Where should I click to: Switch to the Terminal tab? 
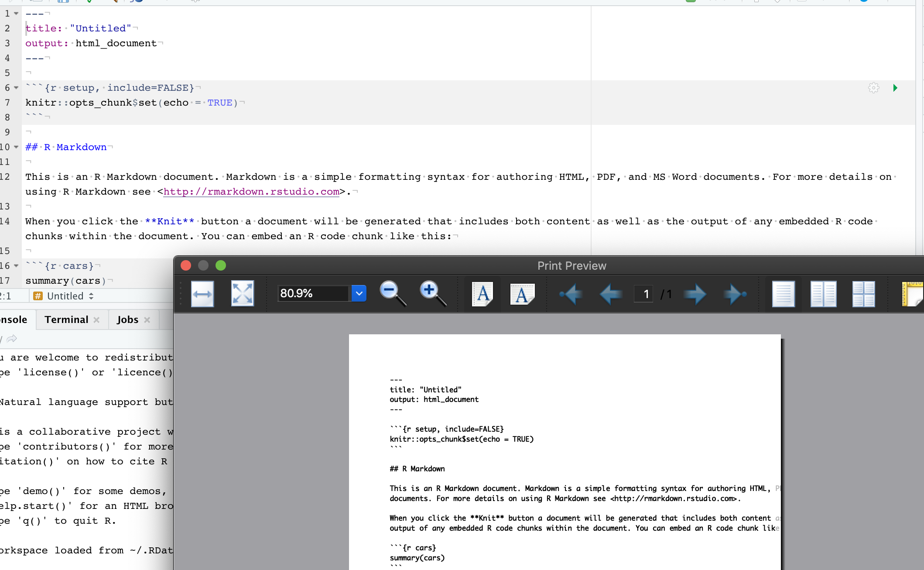66,319
